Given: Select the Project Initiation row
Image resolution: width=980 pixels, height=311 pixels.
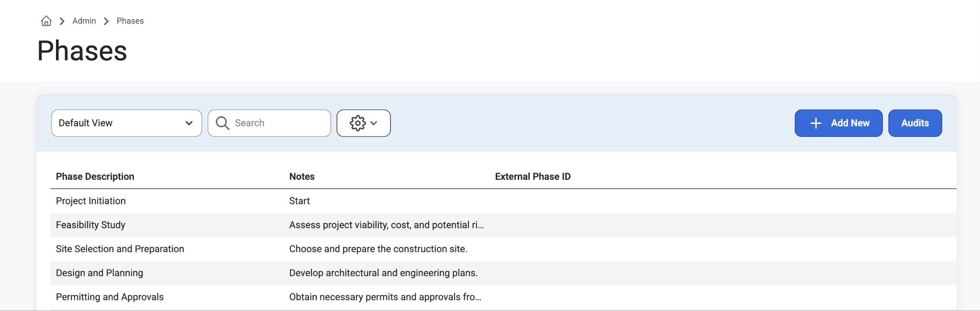Looking at the screenshot, I should point(503,201).
